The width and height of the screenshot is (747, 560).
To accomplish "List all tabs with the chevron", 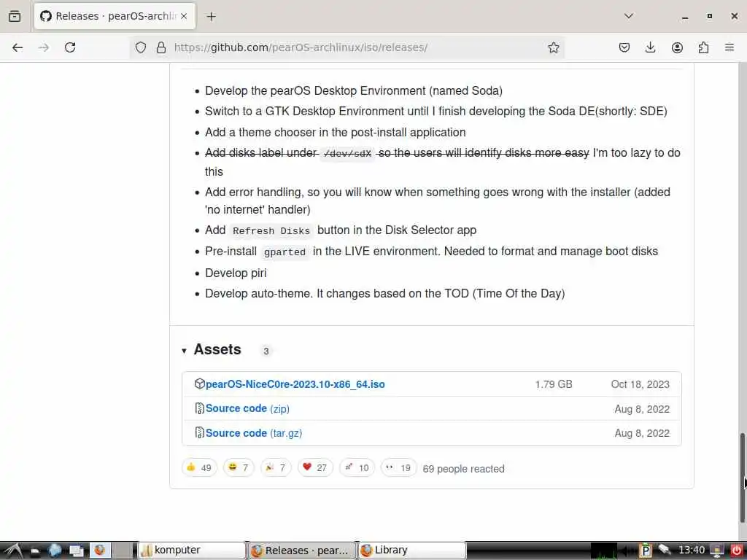I will click(629, 16).
